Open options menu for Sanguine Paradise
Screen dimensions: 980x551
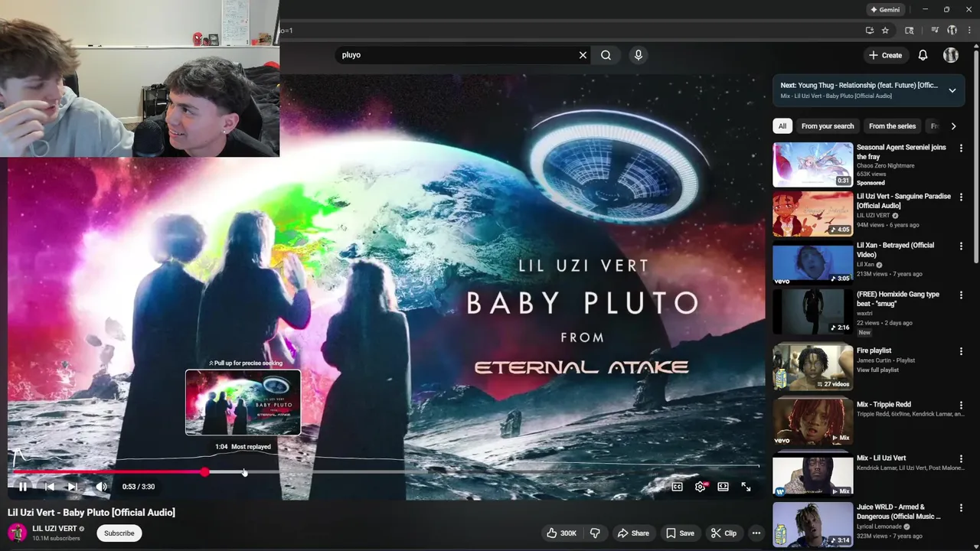click(x=961, y=197)
